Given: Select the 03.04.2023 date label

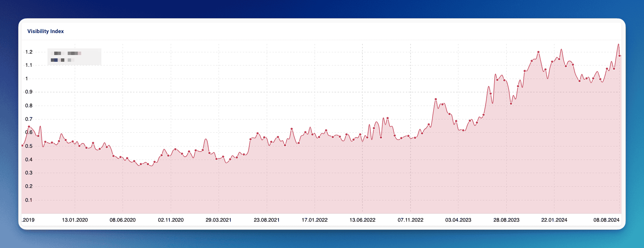Looking at the screenshot, I should [458, 220].
